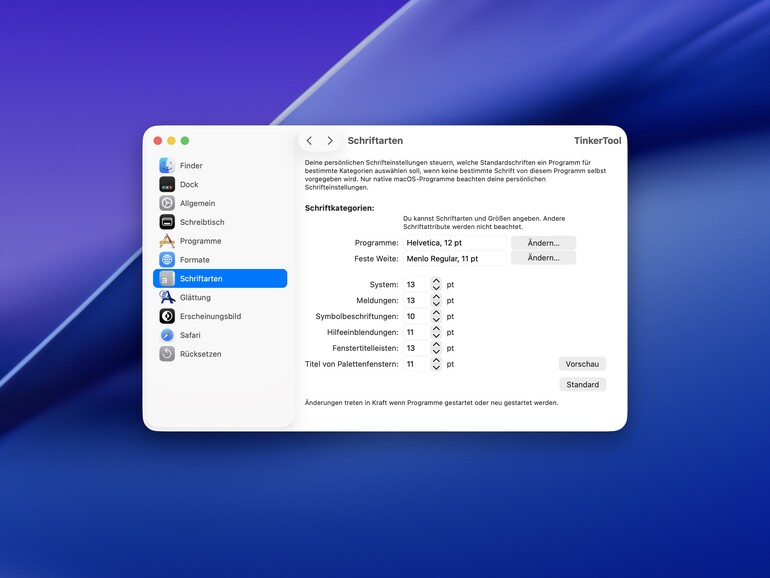This screenshot has height=578, width=770.
Task: Click the Schriftkategorien heading
Action: click(x=339, y=208)
